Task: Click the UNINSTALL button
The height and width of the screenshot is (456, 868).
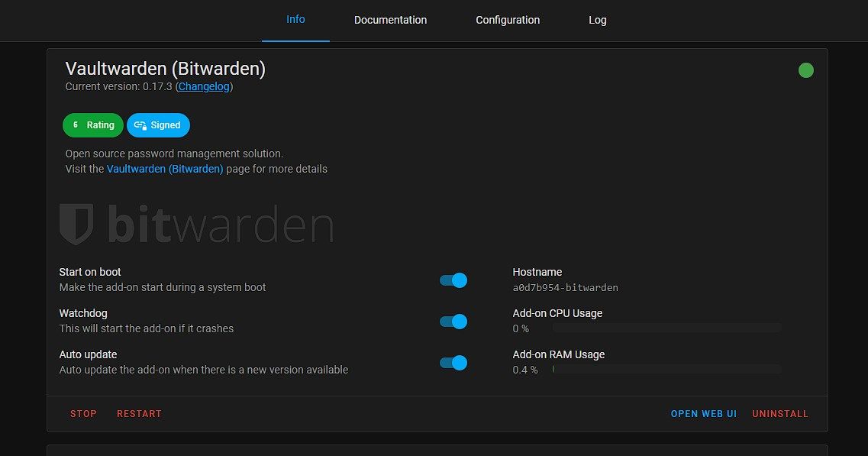Action: pos(780,414)
